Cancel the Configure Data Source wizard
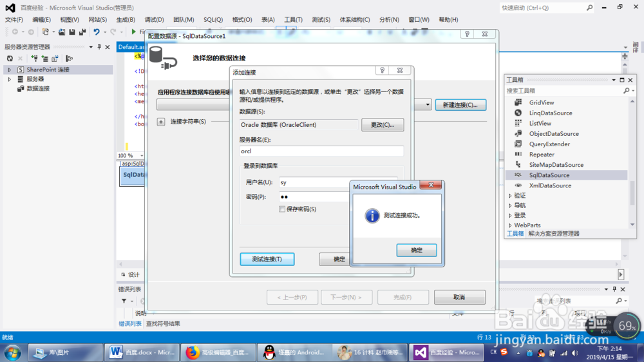Viewport: 644px width, 362px height. tap(459, 297)
